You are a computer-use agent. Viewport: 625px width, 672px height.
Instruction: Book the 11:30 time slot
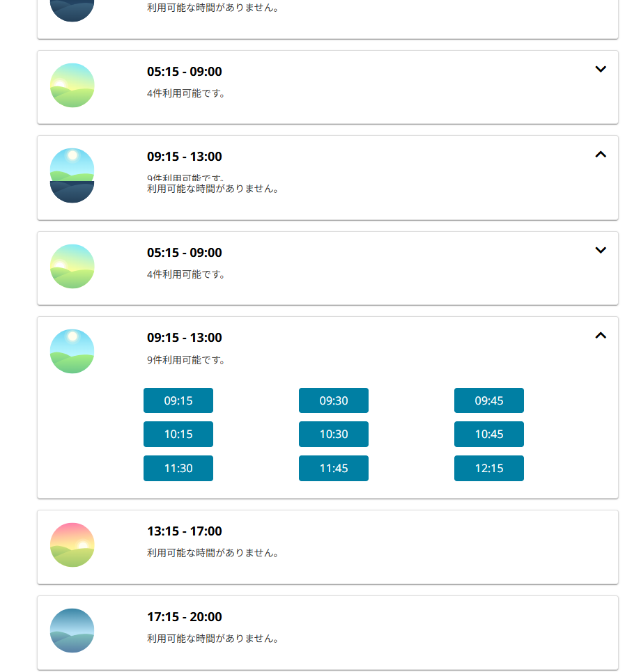coord(178,468)
